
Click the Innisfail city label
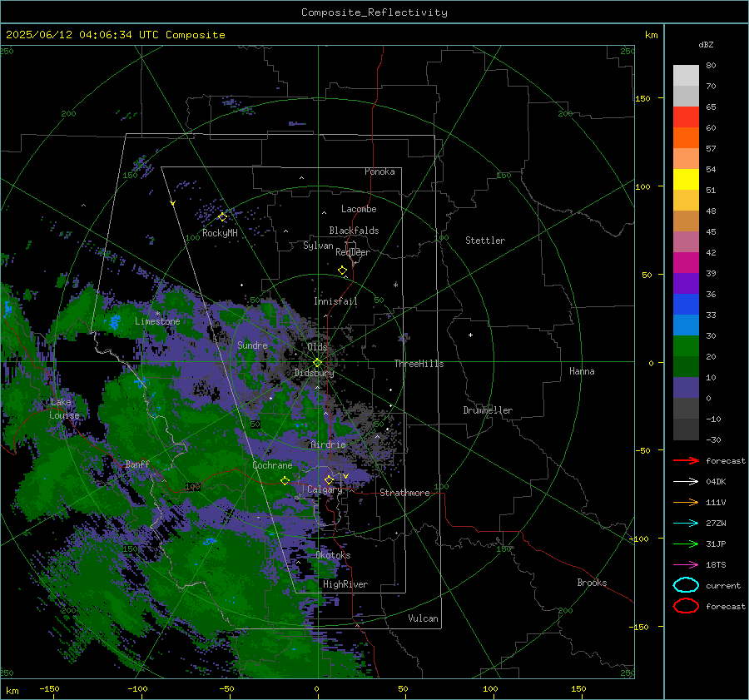tap(335, 301)
